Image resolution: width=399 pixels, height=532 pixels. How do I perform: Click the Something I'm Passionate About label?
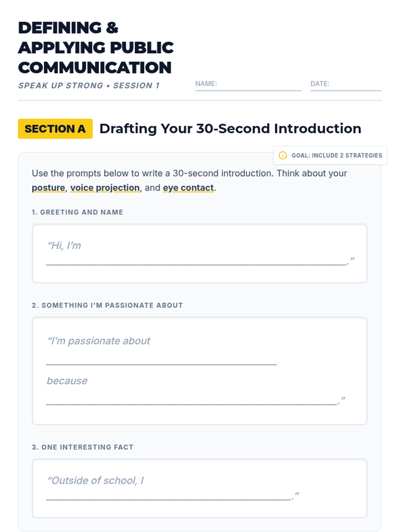[x=107, y=305]
